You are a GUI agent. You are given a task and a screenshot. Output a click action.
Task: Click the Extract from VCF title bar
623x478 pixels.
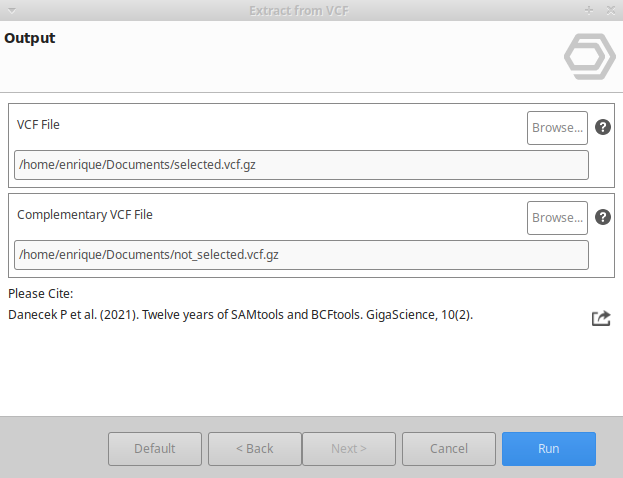point(310,9)
